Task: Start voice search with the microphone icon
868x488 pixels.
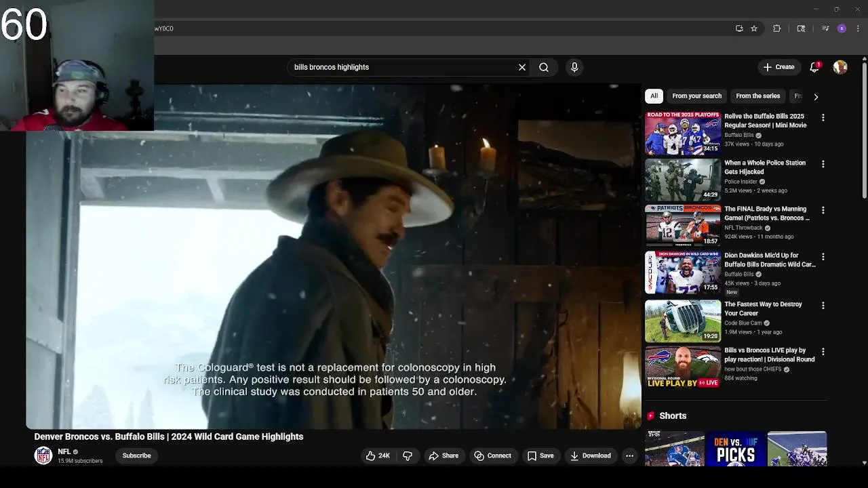Action: tap(574, 67)
